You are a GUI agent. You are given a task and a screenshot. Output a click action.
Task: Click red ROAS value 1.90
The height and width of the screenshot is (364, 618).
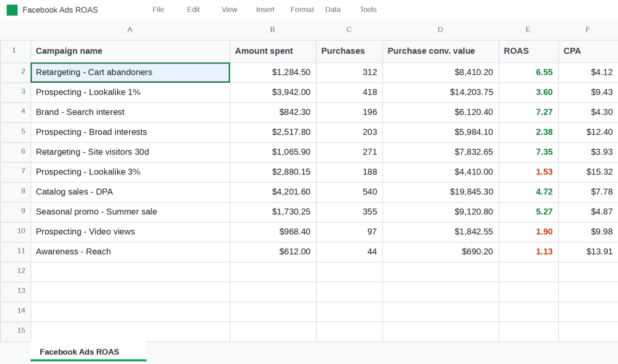click(x=528, y=232)
